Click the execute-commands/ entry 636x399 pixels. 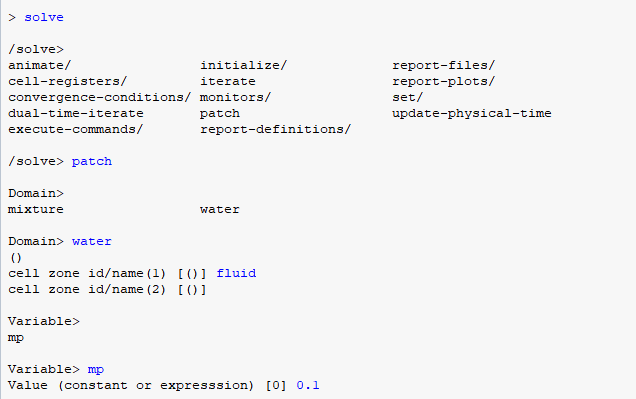pos(75,129)
